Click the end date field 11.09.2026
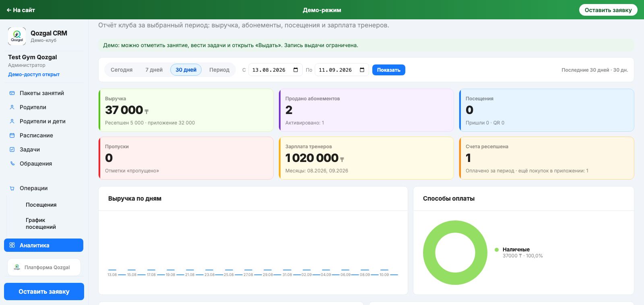The width and height of the screenshot is (644, 305). 341,70
